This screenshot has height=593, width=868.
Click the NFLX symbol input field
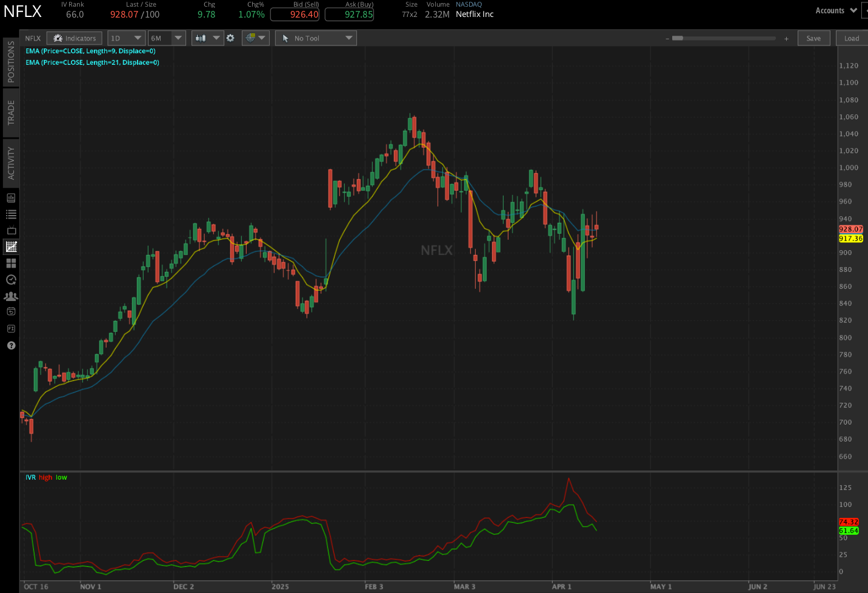tap(33, 38)
